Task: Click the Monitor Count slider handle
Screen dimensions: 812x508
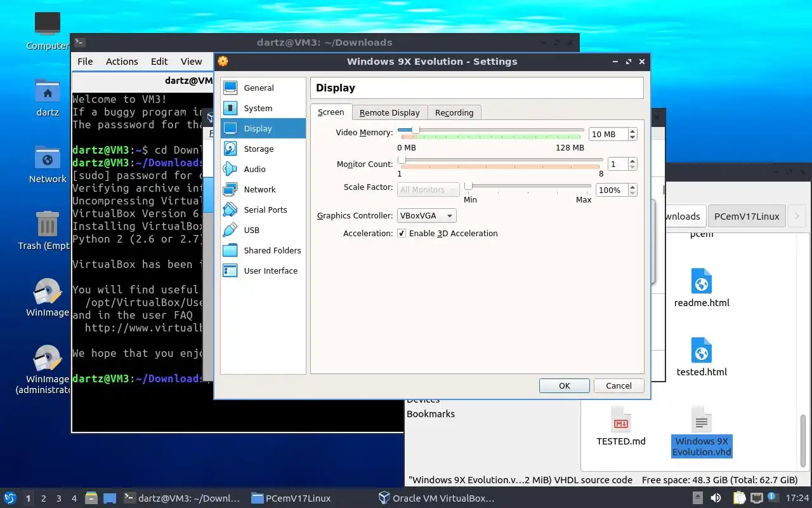Action: tap(402, 160)
